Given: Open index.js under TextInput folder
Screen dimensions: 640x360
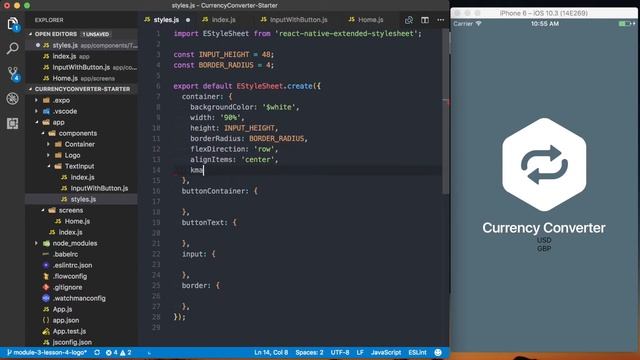Looking at the screenshot, I should tap(82, 177).
